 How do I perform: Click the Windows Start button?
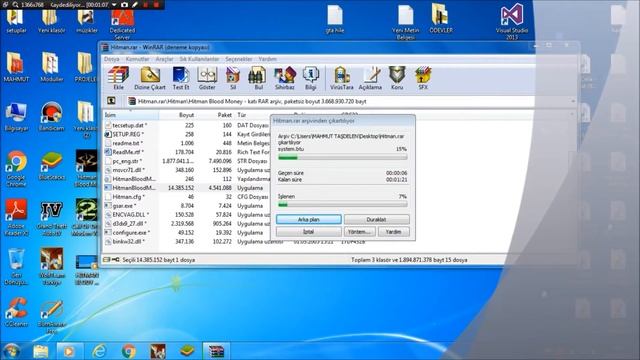point(11,351)
